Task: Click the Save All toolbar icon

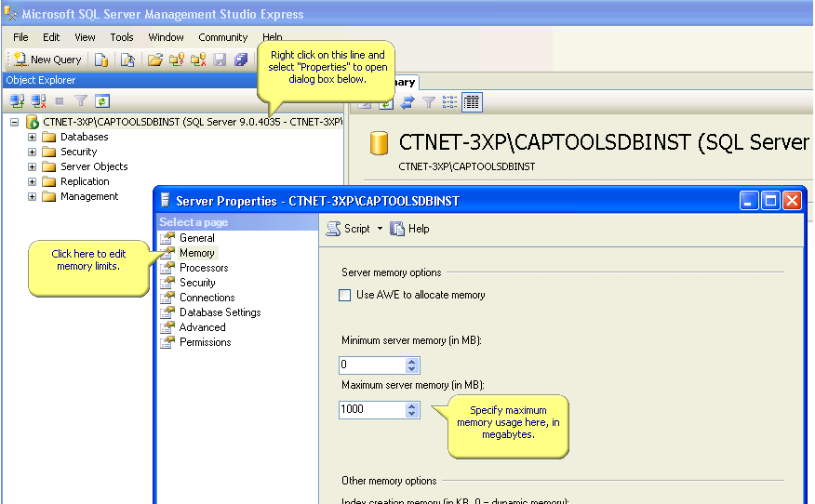Action: coord(240,60)
